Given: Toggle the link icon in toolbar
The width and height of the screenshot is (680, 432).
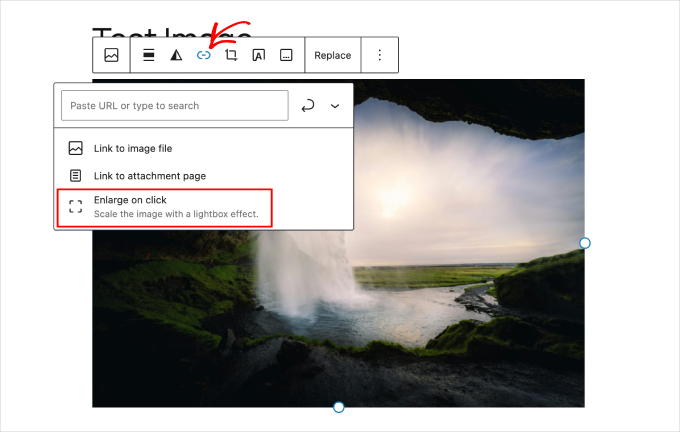Looking at the screenshot, I should click(204, 56).
